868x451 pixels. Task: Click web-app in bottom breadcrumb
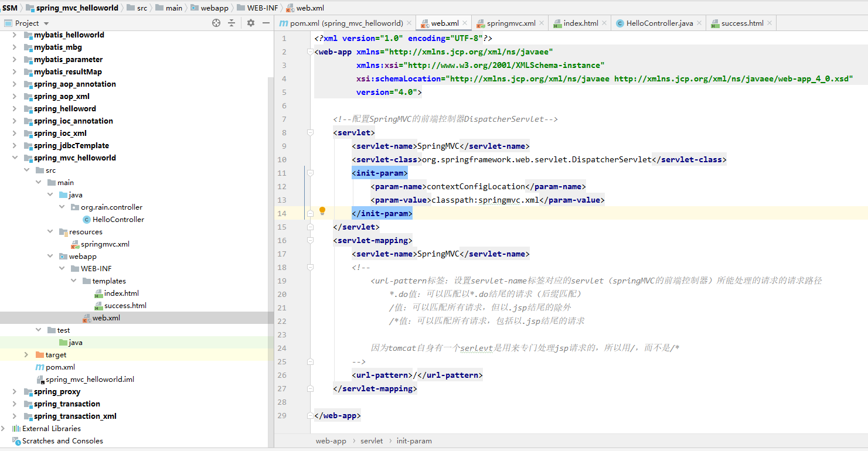[x=331, y=441]
